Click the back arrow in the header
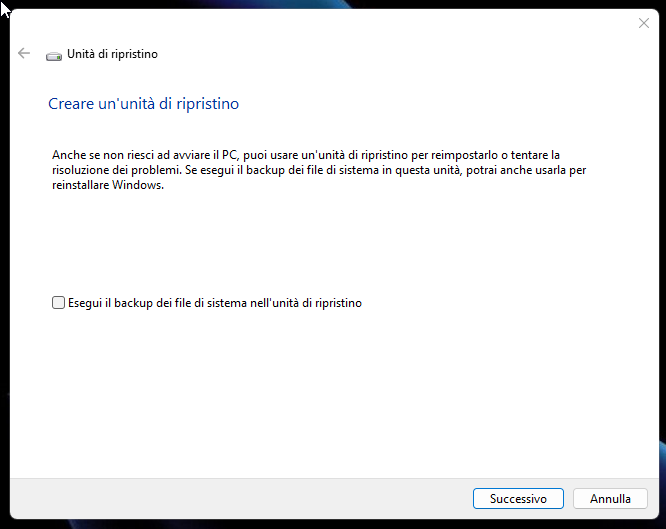Image resolution: width=666 pixels, height=529 pixels. coord(24,54)
